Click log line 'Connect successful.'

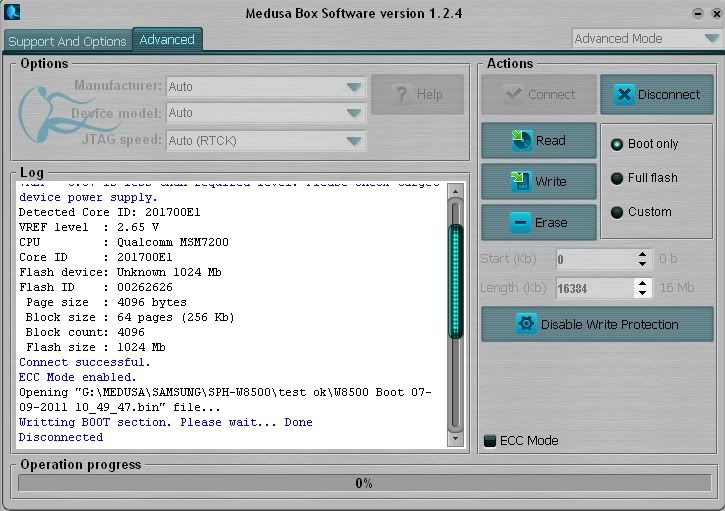[85, 362]
